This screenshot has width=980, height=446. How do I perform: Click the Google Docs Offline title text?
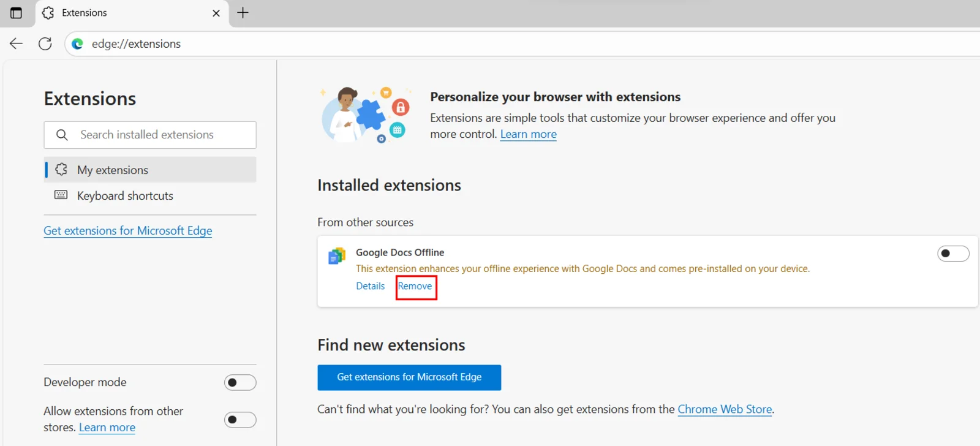[x=400, y=252]
